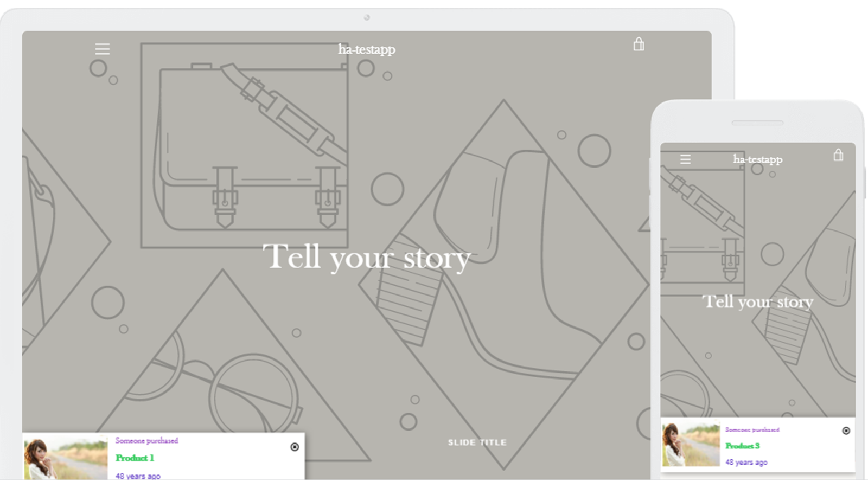Click the woman thumbnail in the phone notification
This screenshot has height=488, width=868.
click(691, 445)
